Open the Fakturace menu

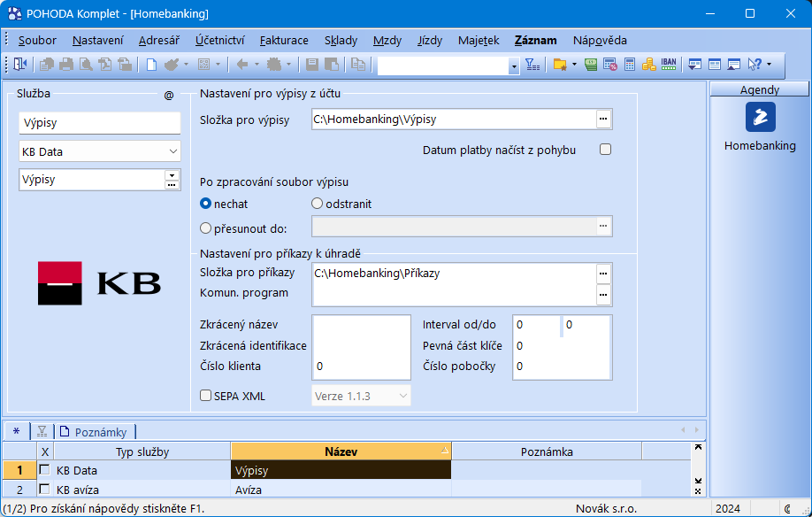284,41
